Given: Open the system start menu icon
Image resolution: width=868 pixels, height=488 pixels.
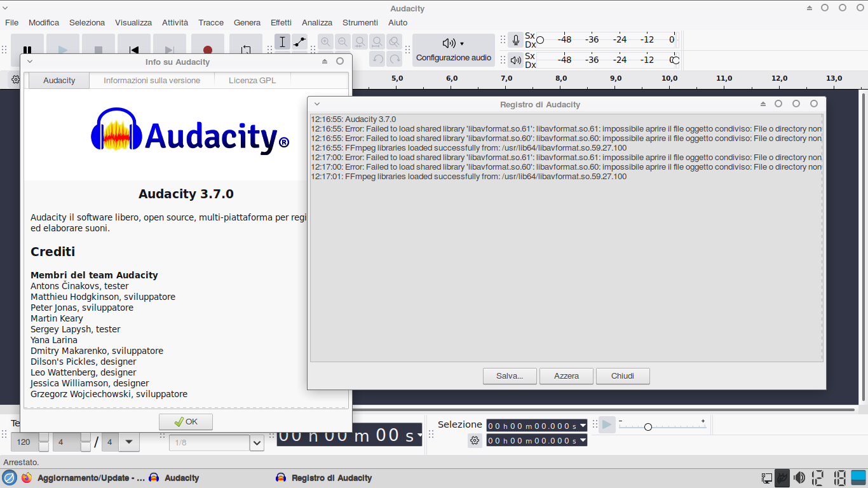Looking at the screenshot, I should pyautogui.click(x=9, y=478).
